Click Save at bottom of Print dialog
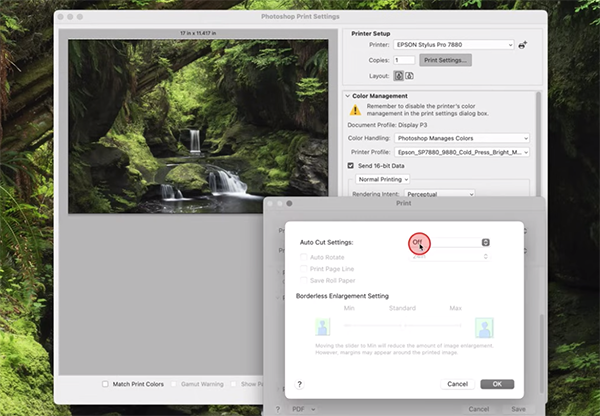Image resolution: width=600 pixels, height=416 pixels. click(518, 409)
